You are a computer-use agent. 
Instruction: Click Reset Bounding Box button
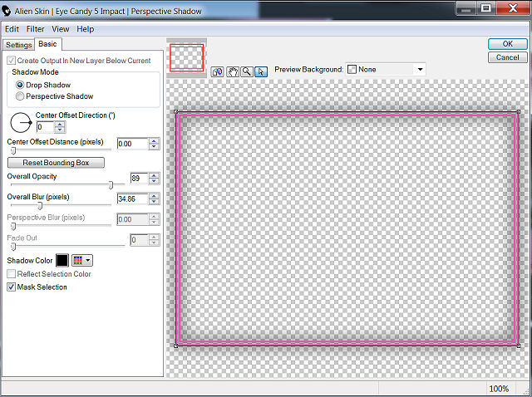pyautogui.click(x=56, y=163)
